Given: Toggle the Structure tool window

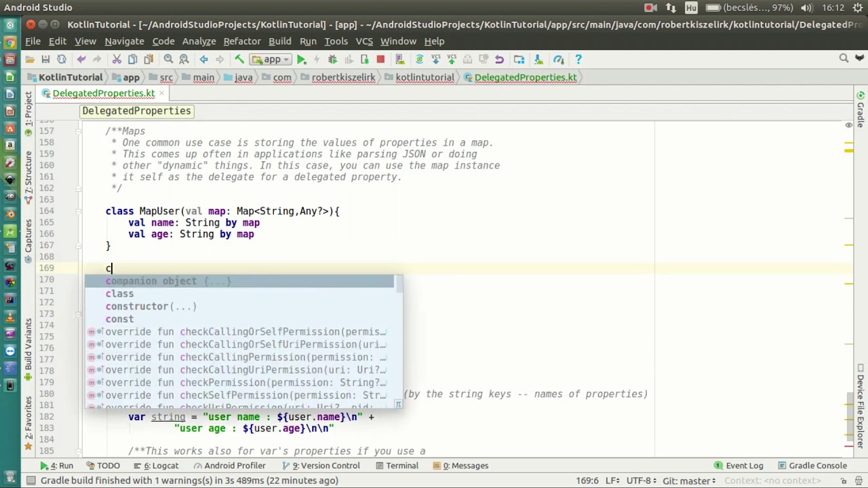Looking at the screenshot, I should (x=28, y=178).
